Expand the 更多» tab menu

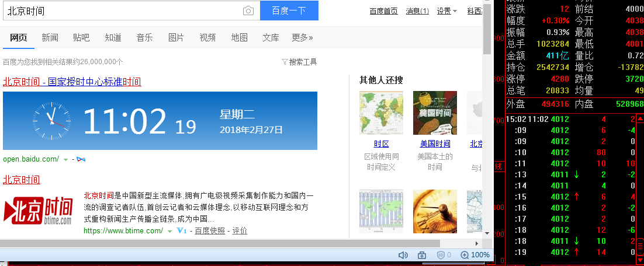click(302, 38)
